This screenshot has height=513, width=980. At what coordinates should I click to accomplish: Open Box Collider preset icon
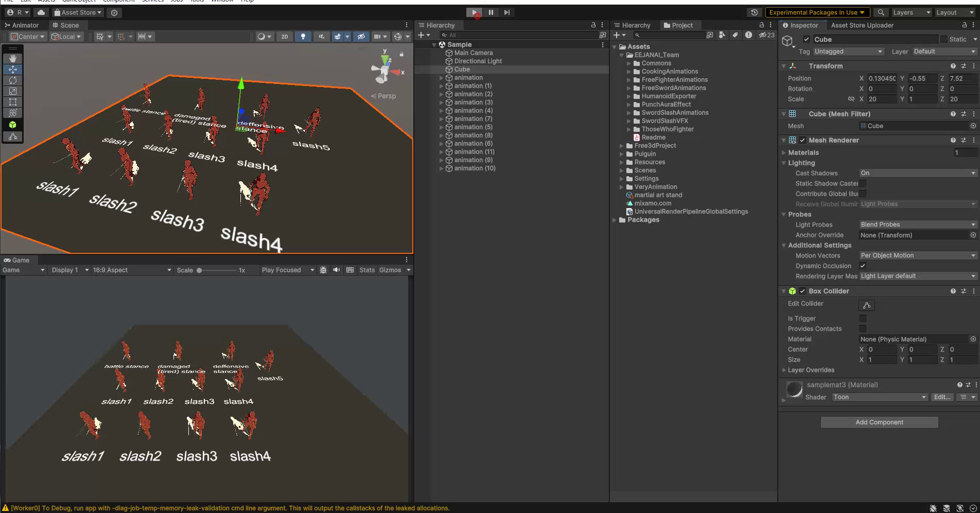(964, 291)
